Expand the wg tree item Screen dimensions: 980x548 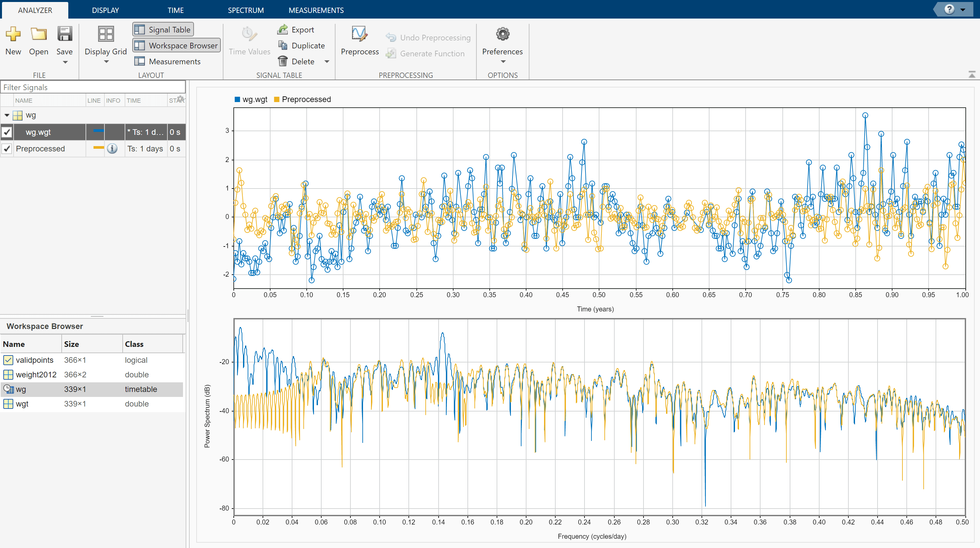(6, 115)
